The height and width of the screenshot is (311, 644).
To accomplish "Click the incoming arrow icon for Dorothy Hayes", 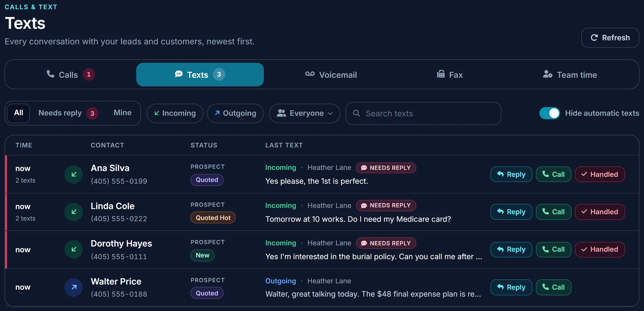I will tap(74, 249).
